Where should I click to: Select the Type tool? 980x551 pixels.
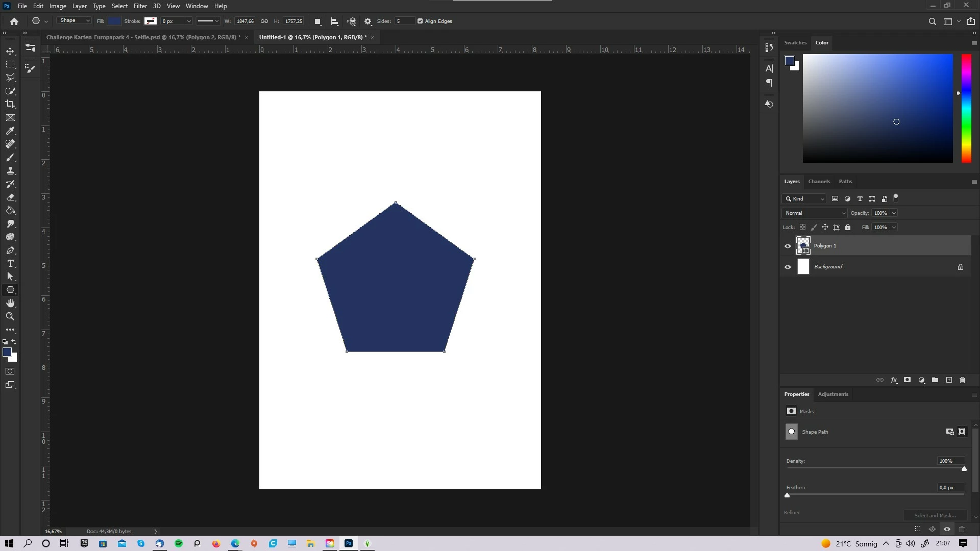[10, 263]
